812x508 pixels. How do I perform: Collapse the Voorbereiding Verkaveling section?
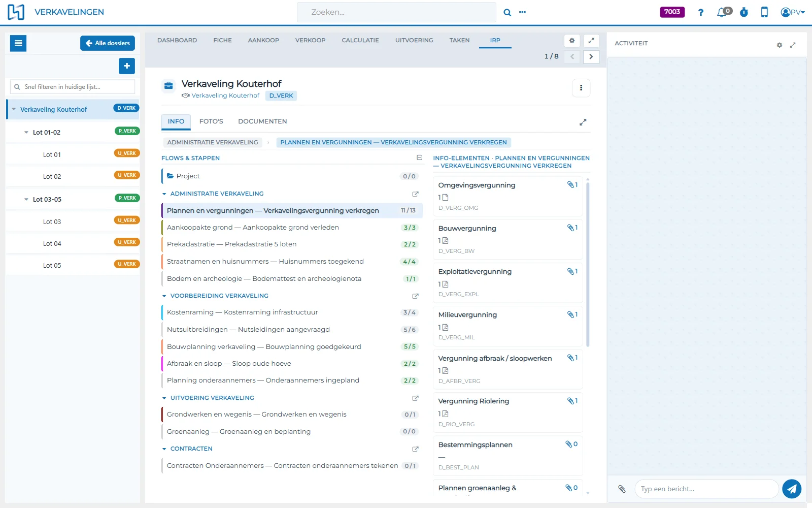(164, 296)
